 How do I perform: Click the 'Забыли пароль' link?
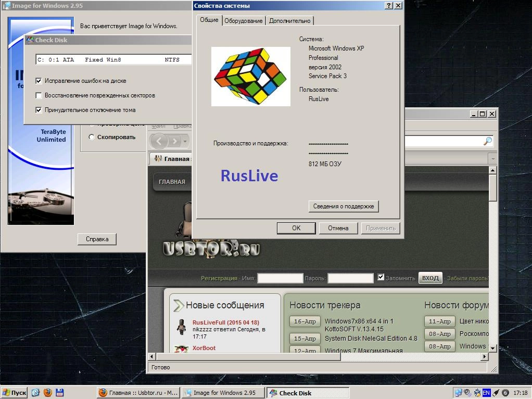tap(467, 278)
